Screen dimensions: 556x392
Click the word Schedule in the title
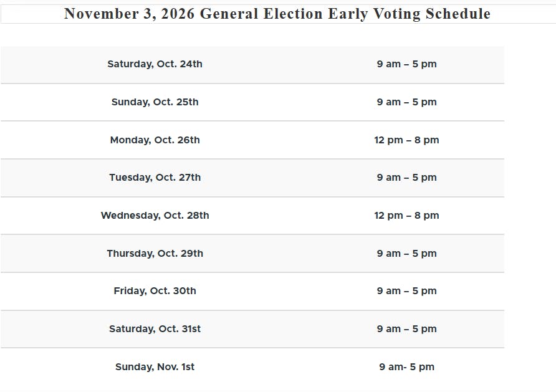tap(458, 14)
